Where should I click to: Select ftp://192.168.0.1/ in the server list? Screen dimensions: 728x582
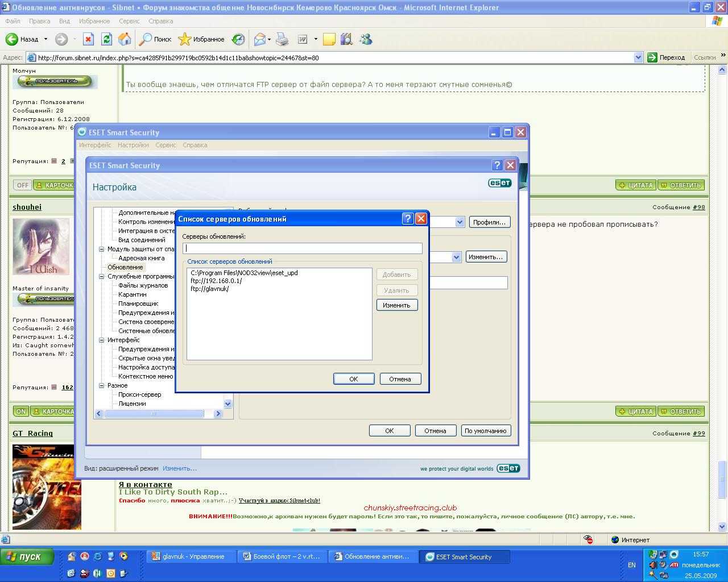tap(216, 281)
